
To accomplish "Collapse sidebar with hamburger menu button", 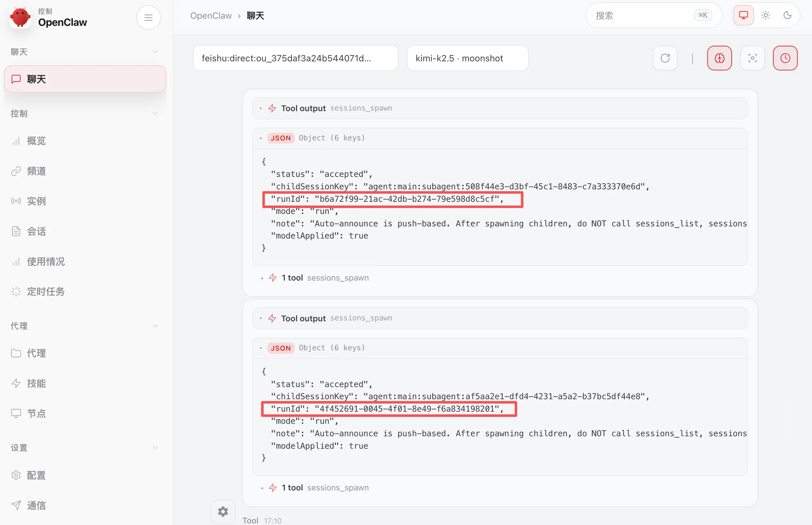I will pyautogui.click(x=148, y=18).
